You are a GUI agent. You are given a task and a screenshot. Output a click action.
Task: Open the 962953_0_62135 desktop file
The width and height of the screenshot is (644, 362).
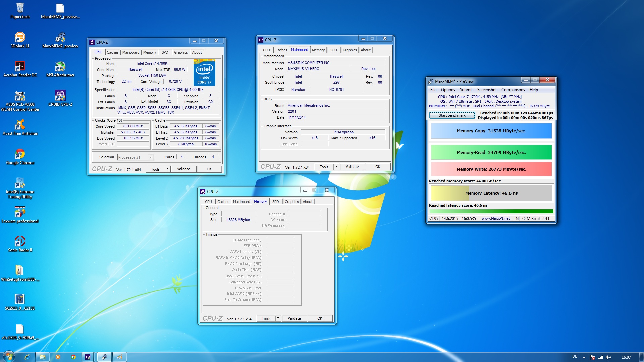[x=20, y=302]
